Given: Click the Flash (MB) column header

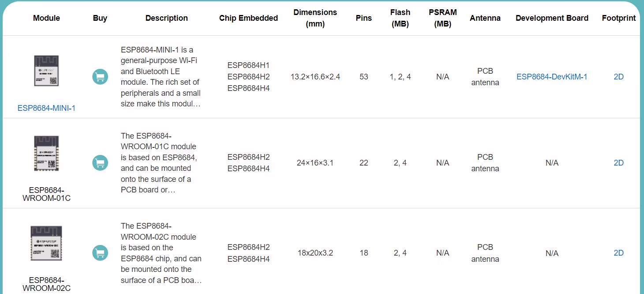Looking at the screenshot, I should pos(400,18).
